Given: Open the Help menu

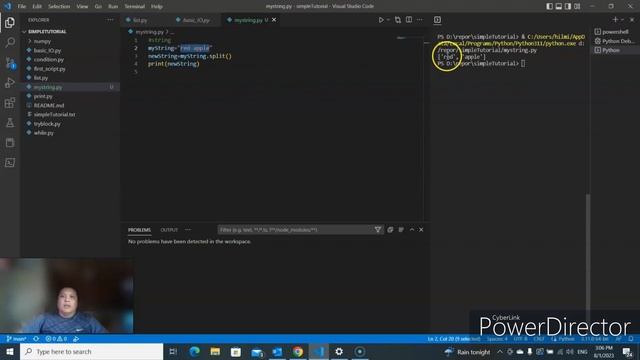Looking at the screenshot, I should click(157, 7).
